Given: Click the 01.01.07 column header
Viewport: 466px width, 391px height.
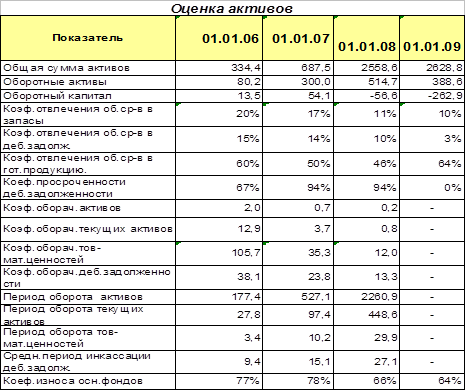Looking at the screenshot, I should 298,38.
